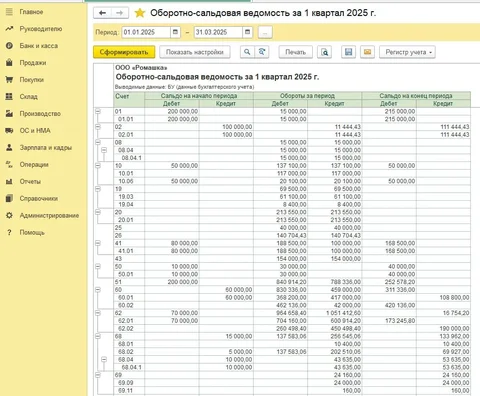
Task: Go to Зарплата и кадры section
Action: (46, 147)
